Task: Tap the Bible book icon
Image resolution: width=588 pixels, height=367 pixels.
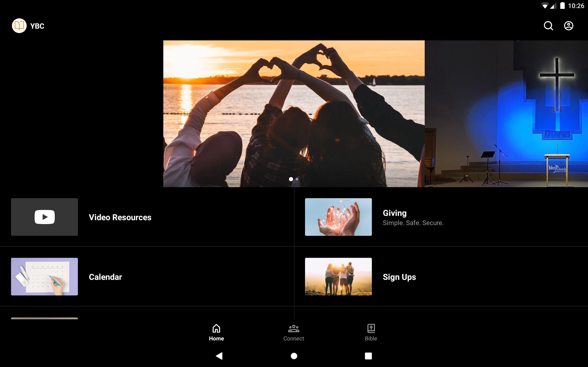Action: [371, 328]
